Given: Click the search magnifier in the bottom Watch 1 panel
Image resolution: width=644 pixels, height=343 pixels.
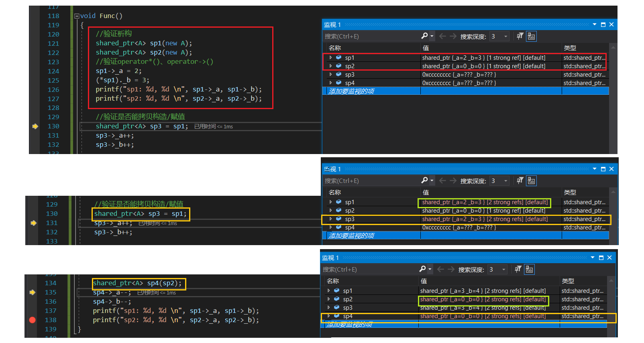Looking at the screenshot, I should 422,269.
